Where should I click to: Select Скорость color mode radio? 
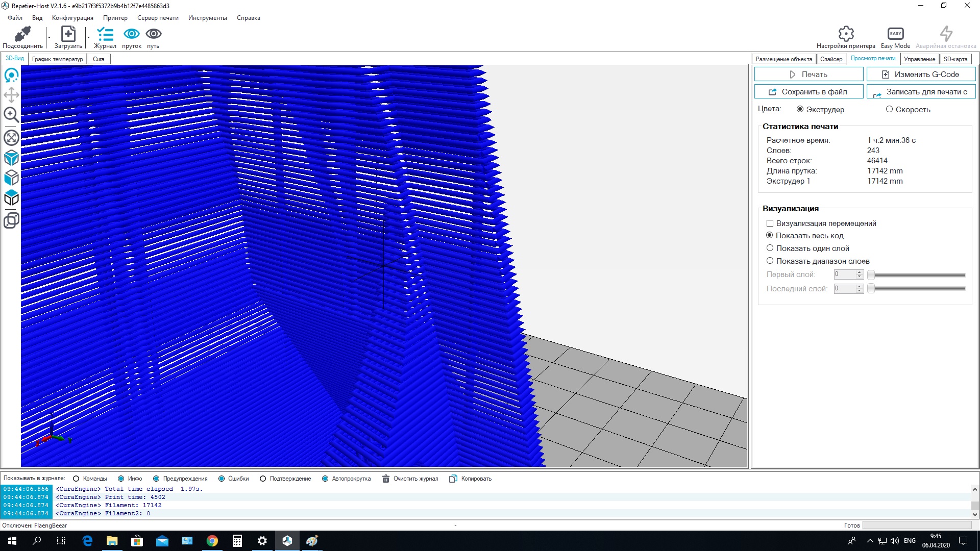(x=889, y=109)
